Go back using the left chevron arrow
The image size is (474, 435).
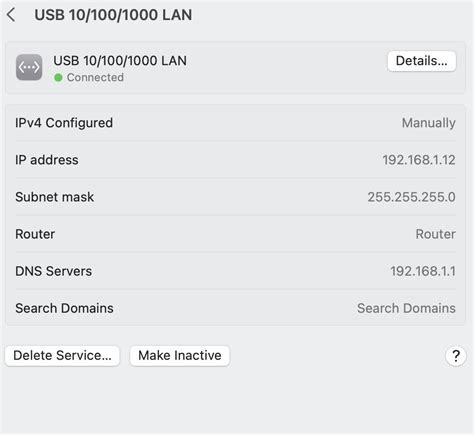pos(11,15)
